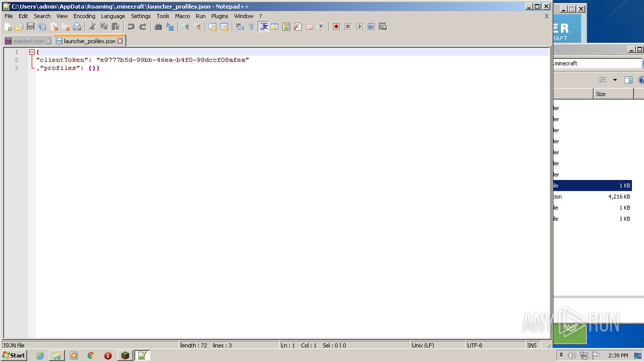Image resolution: width=644 pixels, height=362 pixels.
Task: Click the New file toolbar icon
Action: [8, 27]
